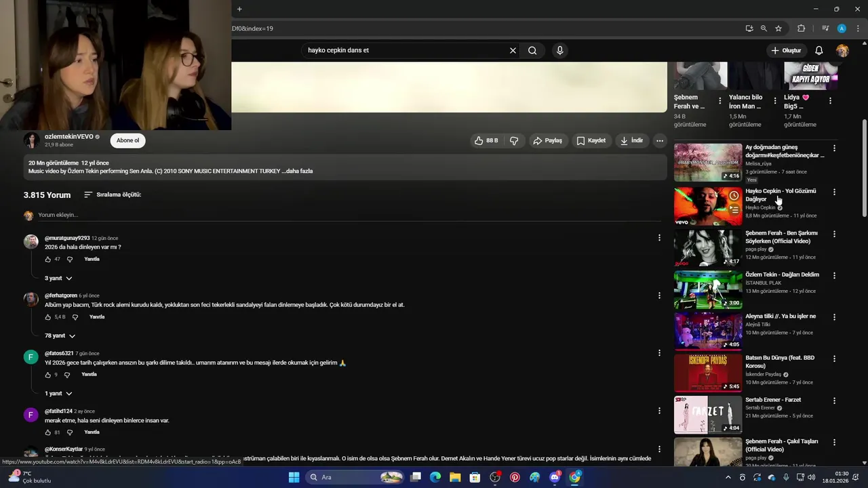Open options menu for @fatos6321 comment
This screenshot has height=488, width=868.
[x=659, y=352]
